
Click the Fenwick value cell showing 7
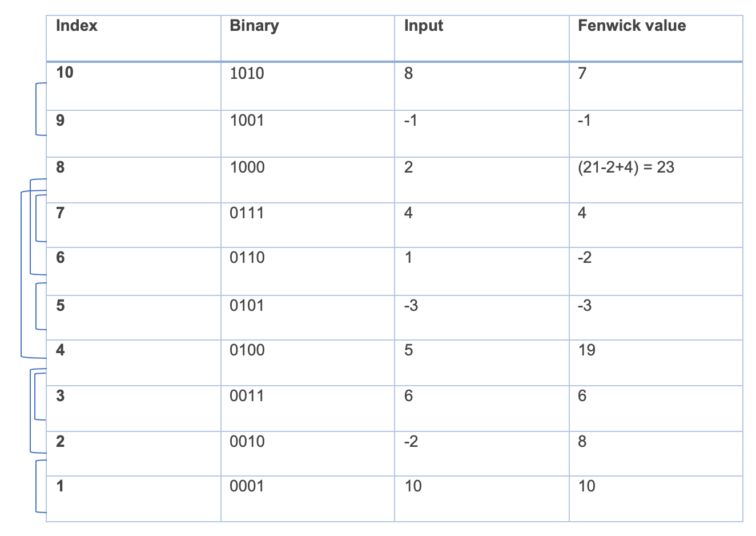click(582, 73)
